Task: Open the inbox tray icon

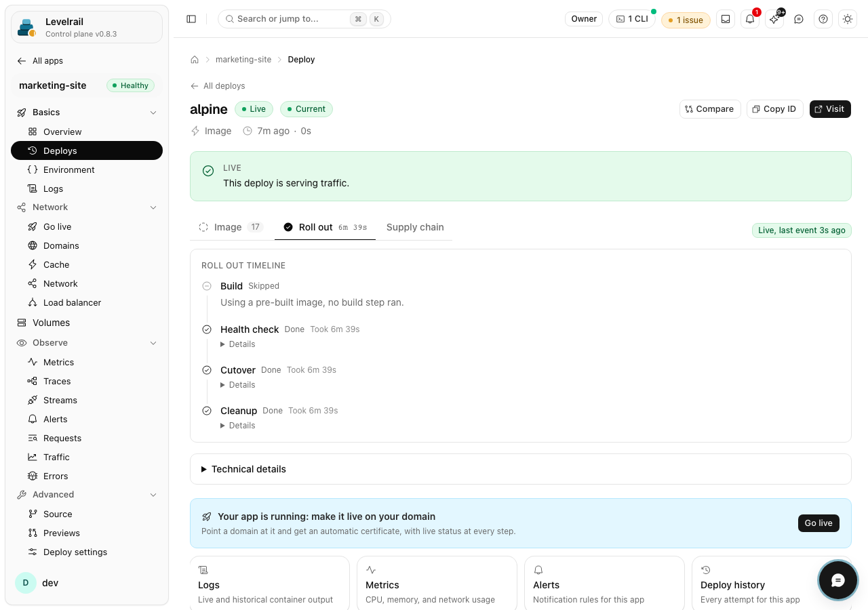Action: click(726, 19)
